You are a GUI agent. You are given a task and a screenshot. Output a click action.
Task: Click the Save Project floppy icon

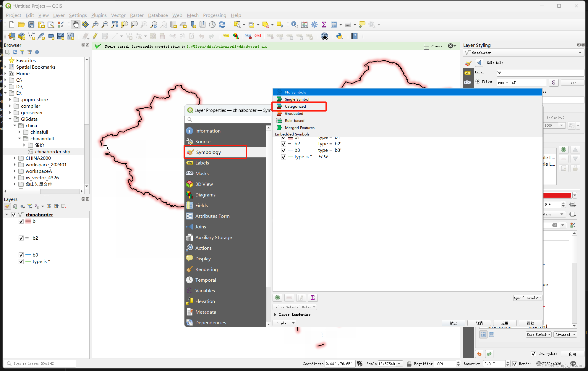(x=31, y=25)
